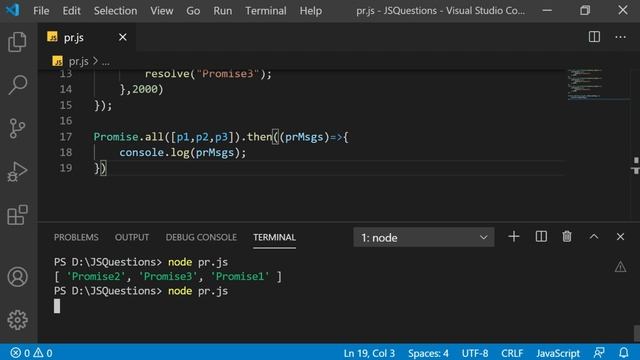This screenshot has height=360, width=640.
Task: Click line number 19 in gutter
Action: coord(66,168)
